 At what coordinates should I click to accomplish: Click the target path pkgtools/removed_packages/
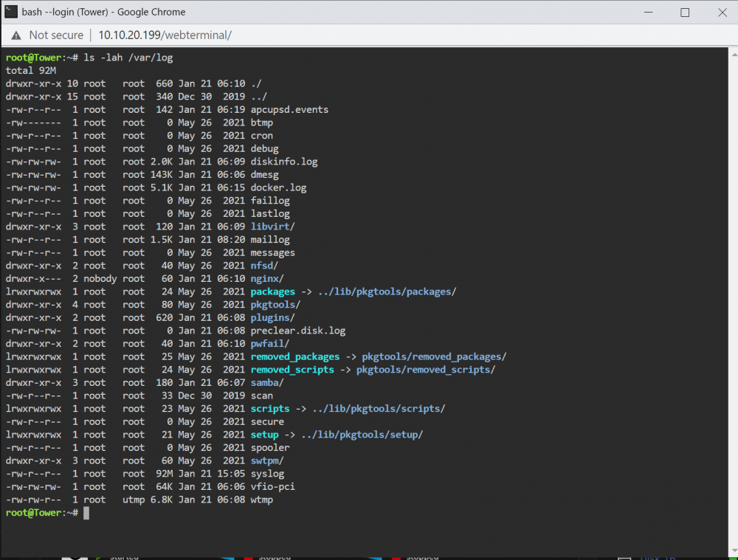point(434,357)
